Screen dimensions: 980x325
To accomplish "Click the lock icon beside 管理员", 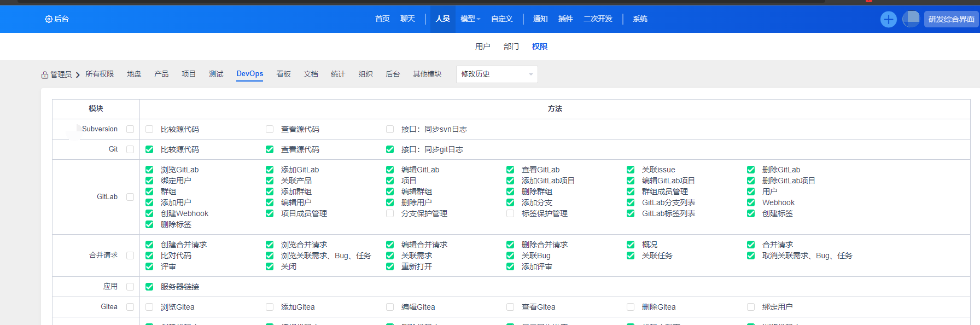I will point(45,75).
